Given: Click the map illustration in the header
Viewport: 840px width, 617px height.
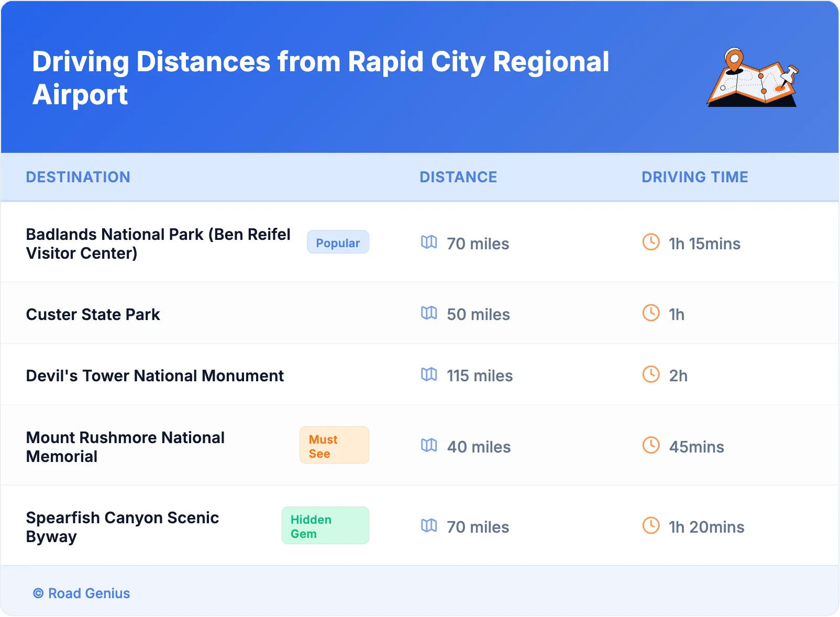Looking at the screenshot, I should [753, 77].
